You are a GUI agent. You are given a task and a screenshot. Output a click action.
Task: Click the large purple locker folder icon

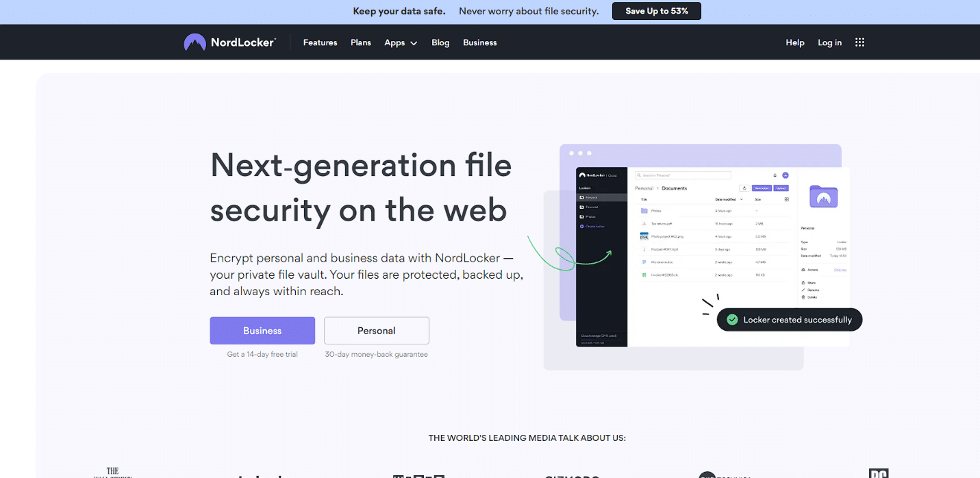click(824, 197)
